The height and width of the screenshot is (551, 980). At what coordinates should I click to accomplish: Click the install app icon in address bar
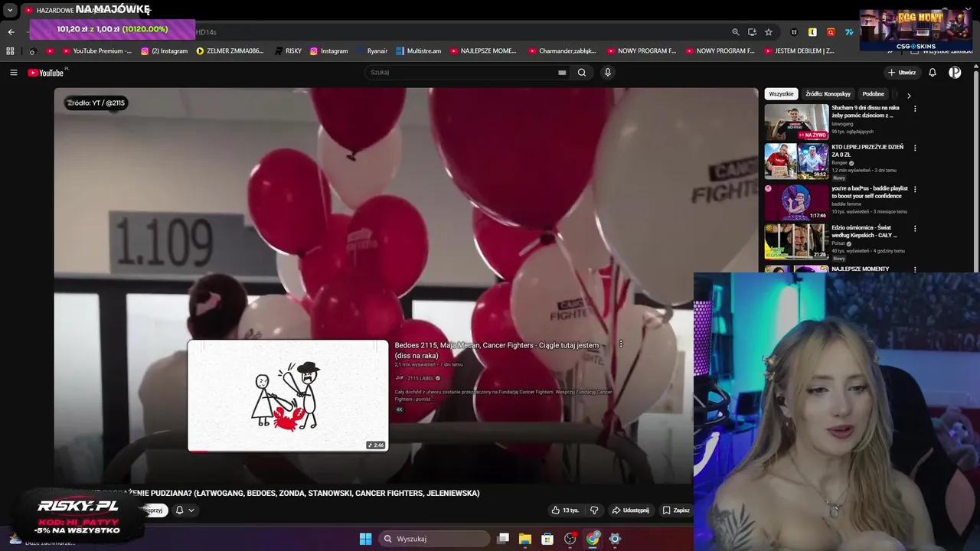[x=752, y=32]
